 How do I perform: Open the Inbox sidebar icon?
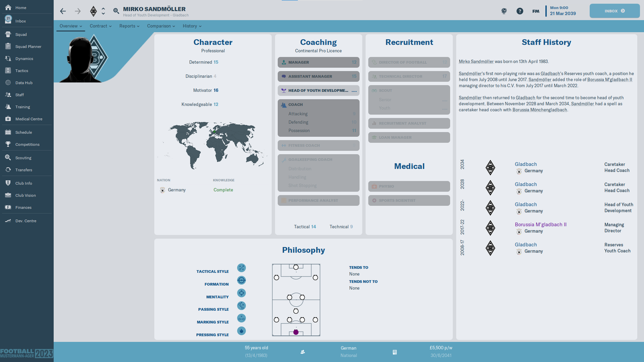click(x=8, y=20)
